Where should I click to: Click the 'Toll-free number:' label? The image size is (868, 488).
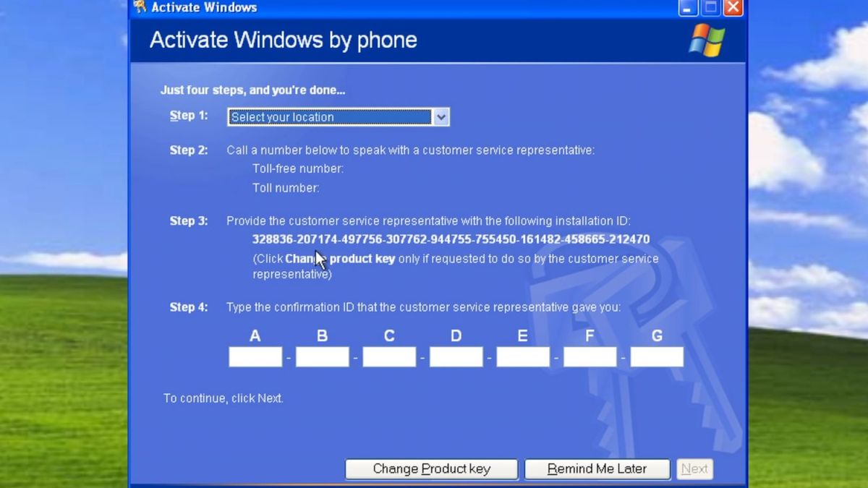coord(298,169)
